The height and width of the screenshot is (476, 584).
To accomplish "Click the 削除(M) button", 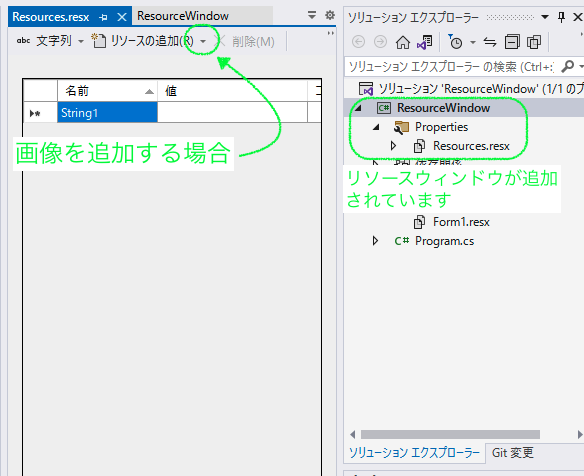I will [246, 41].
